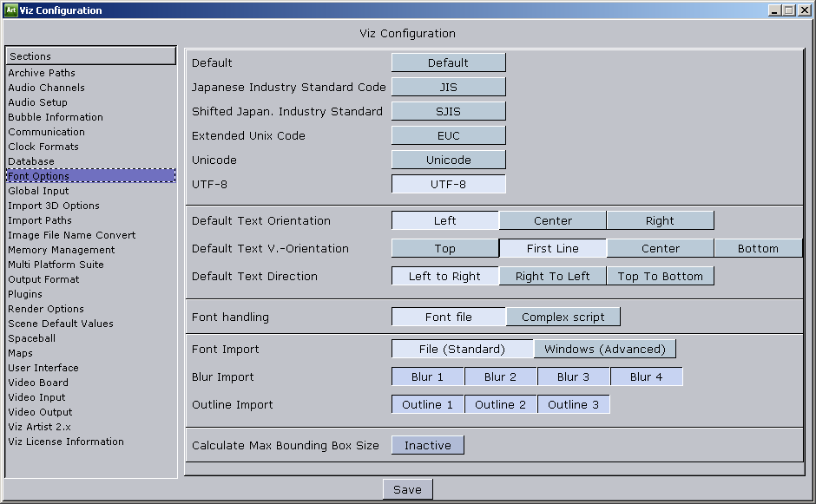This screenshot has width=816, height=504.
Task: Click the Viz Artist title bar icon
Action: pos(10,10)
